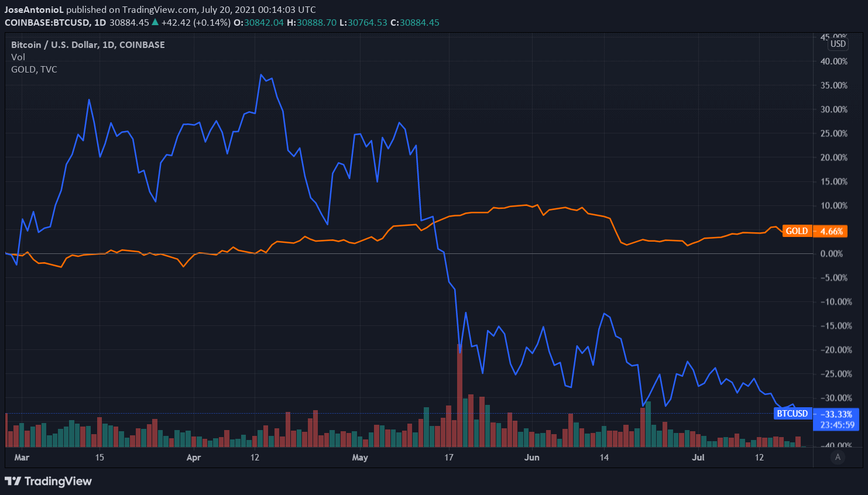Click the open value O:30842.04
Image resolution: width=868 pixels, height=495 pixels.
tap(259, 22)
